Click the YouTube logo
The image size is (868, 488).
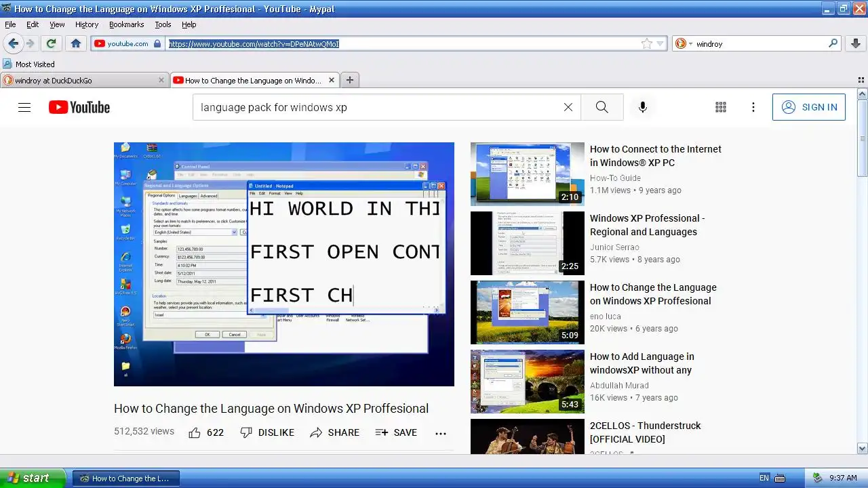tap(79, 107)
